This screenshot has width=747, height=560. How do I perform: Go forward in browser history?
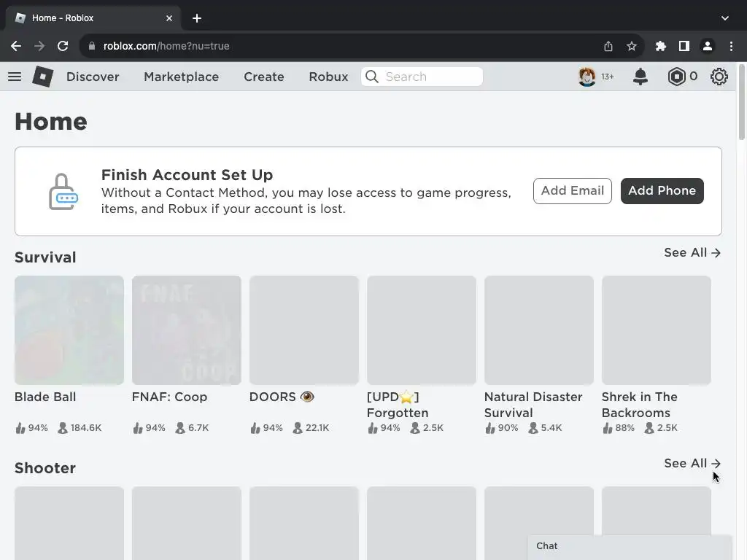point(39,46)
